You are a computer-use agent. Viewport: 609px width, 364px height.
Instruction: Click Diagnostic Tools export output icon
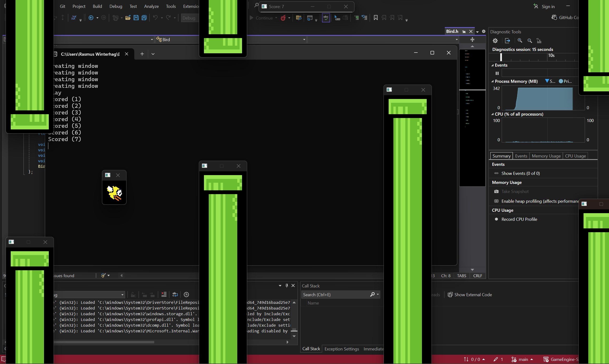coord(507,41)
